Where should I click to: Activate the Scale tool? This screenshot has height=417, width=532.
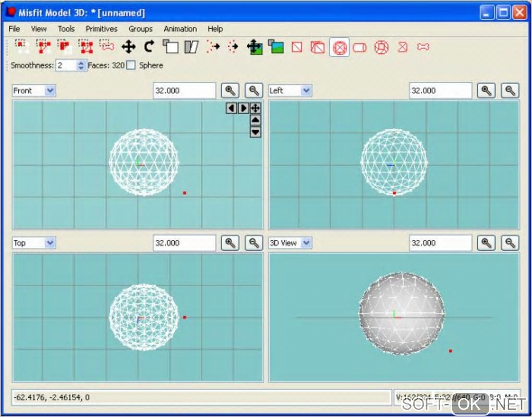click(171, 47)
